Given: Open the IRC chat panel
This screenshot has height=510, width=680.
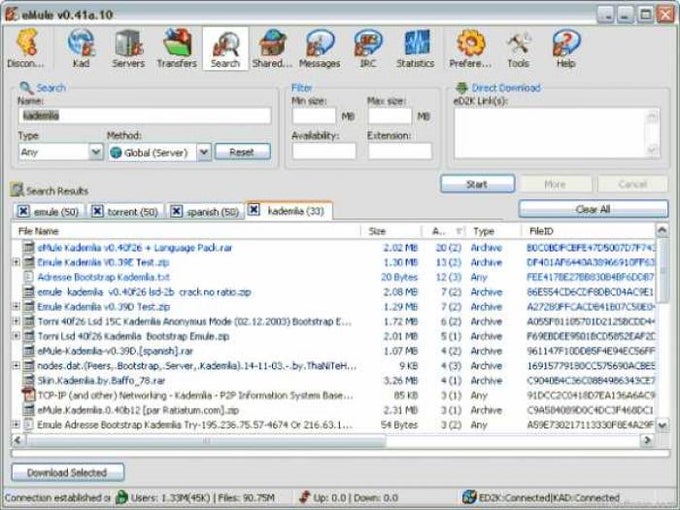Looking at the screenshot, I should pyautogui.click(x=368, y=48).
